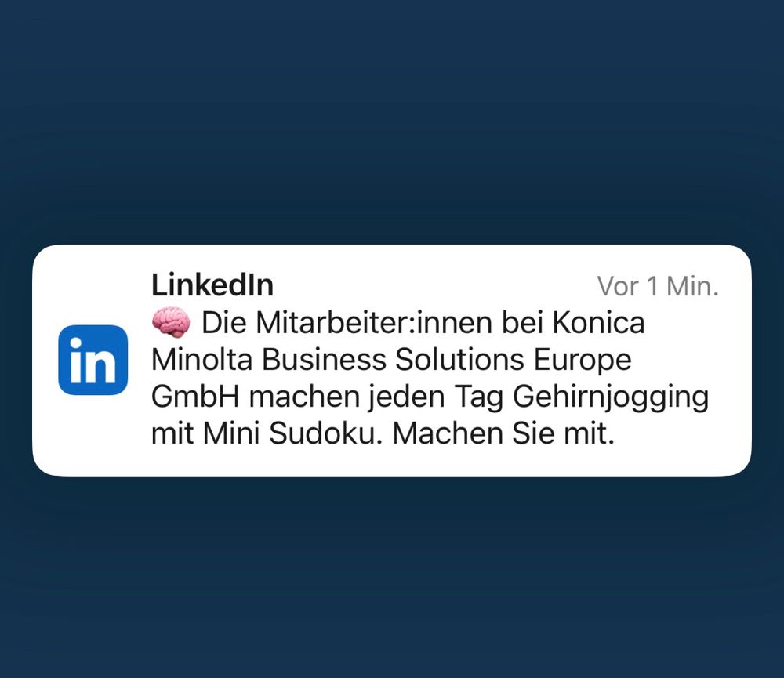Tap the top edge of the notification card
784x678 pixels.
(x=392, y=251)
